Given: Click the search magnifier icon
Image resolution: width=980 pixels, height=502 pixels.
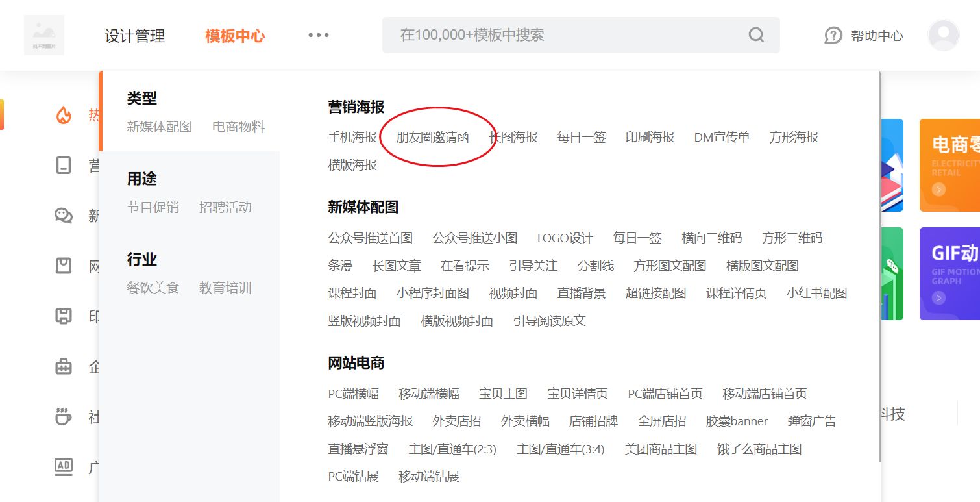Looking at the screenshot, I should point(756,35).
